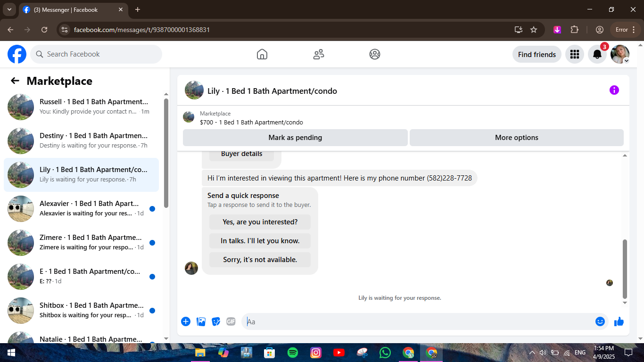This screenshot has height=362, width=644.
Task: Open Spotify from the taskbar
Action: point(293,353)
